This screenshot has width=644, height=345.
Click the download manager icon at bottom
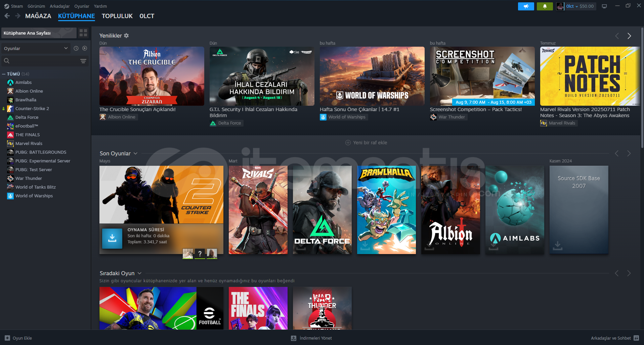tap(294, 338)
